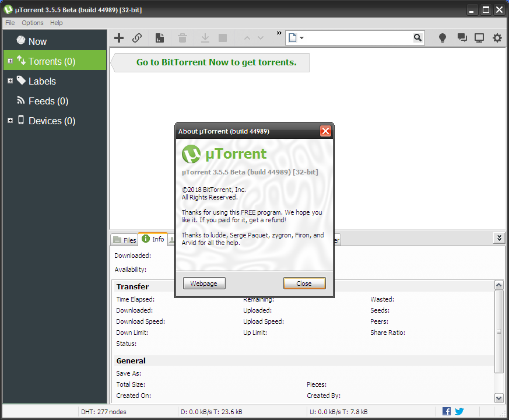The width and height of the screenshot is (509, 420).
Task: Click upload speed status U: 0.0 kB/s
Action: click(x=339, y=412)
